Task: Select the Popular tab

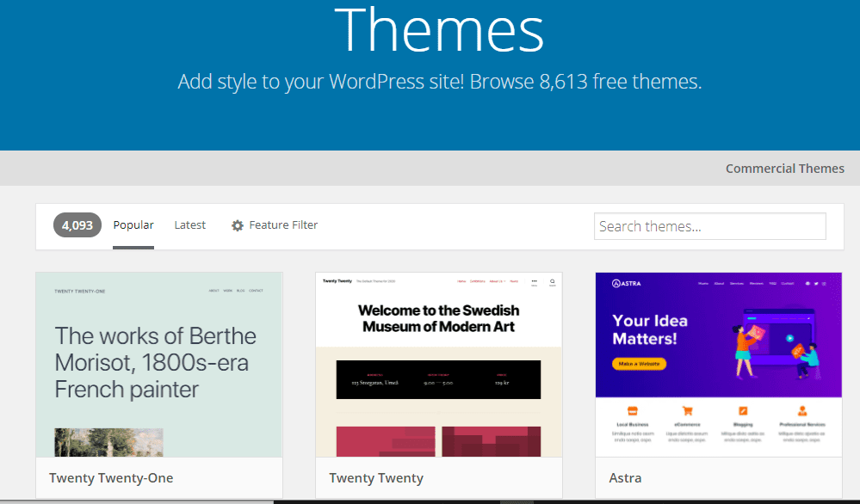Action: (x=133, y=225)
